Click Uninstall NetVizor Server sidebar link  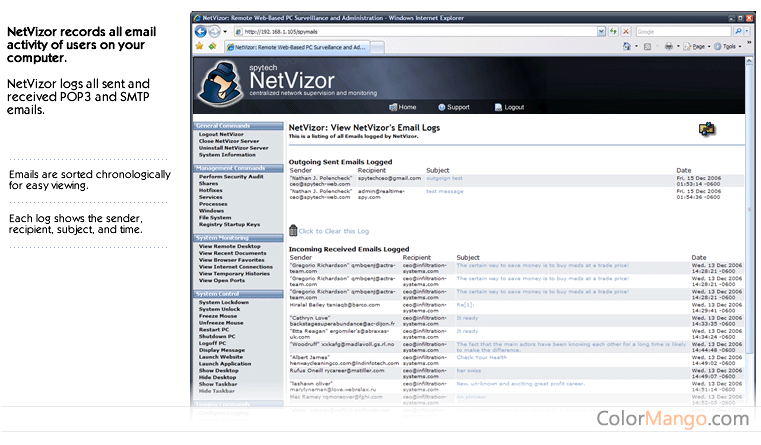233,148
